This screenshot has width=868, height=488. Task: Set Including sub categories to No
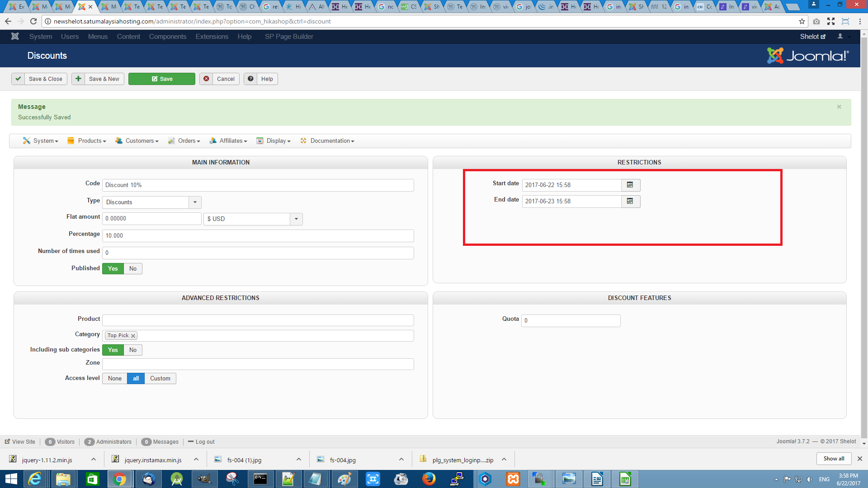click(132, 350)
